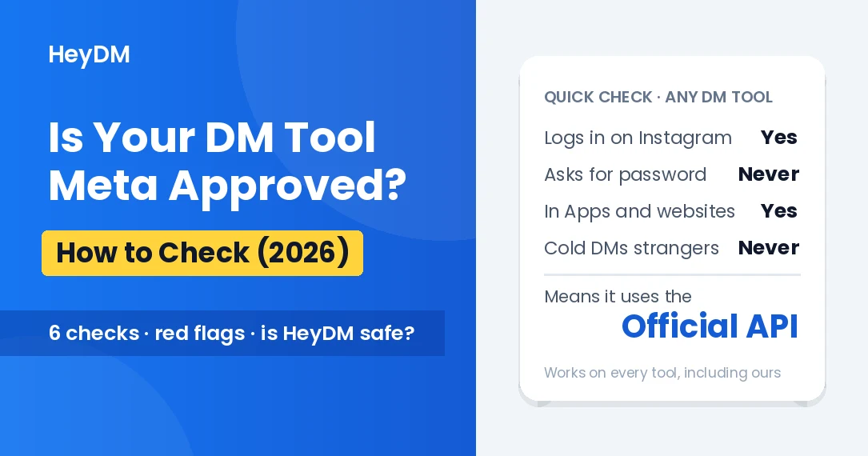The height and width of the screenshot is (456, 868).
Task: Click the "Cold DMs strangers" row label
Action: (x=631, y=249)
